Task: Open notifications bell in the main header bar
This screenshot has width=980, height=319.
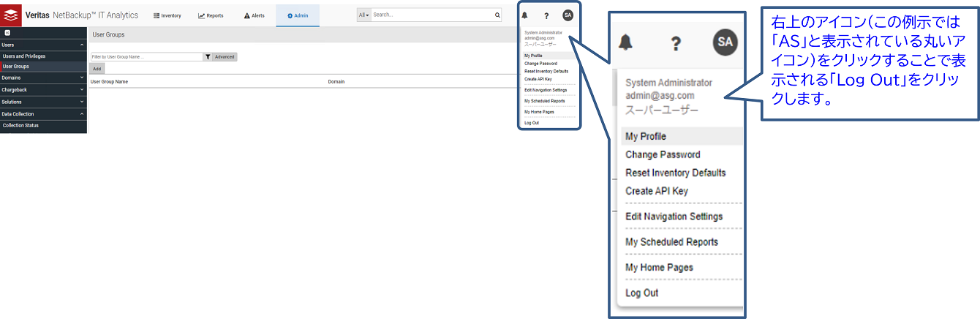Action: point(524,15)
